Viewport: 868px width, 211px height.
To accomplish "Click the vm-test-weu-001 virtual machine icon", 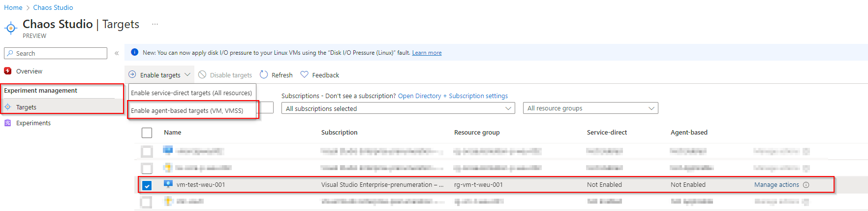I will point(168,184).
